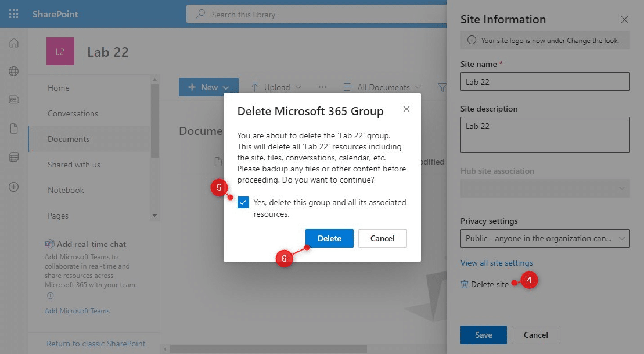Screen dimensions: 644x354
Task: Confirm with the blue Delete button
Action: pos(329,238)
